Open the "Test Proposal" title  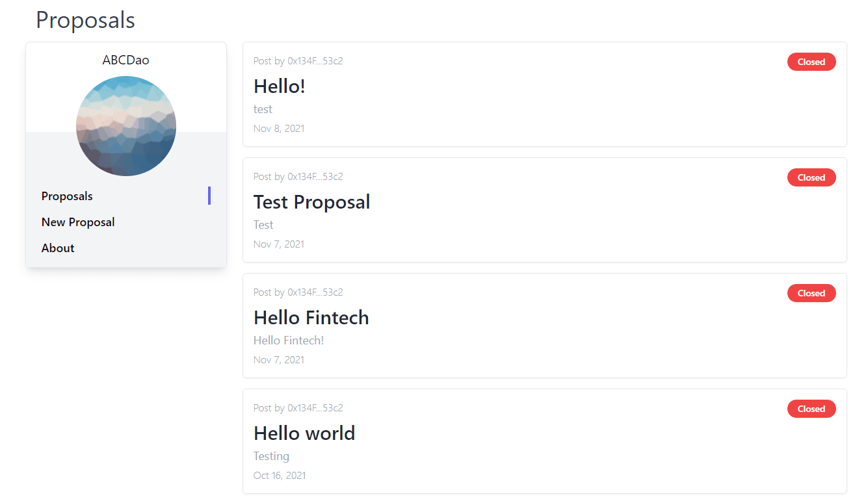point(312,202)
